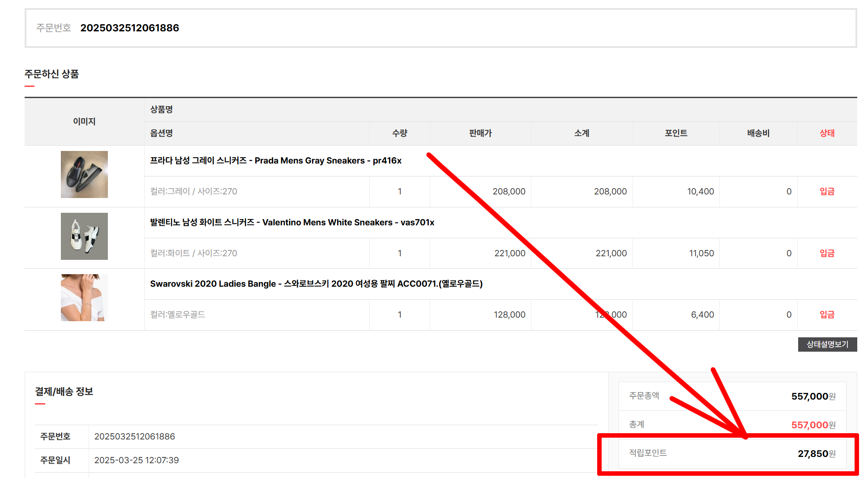Click the 컬러:옐로우골드 option text
The height and width of the screenshot is (478, 868).
click(177, 314)
